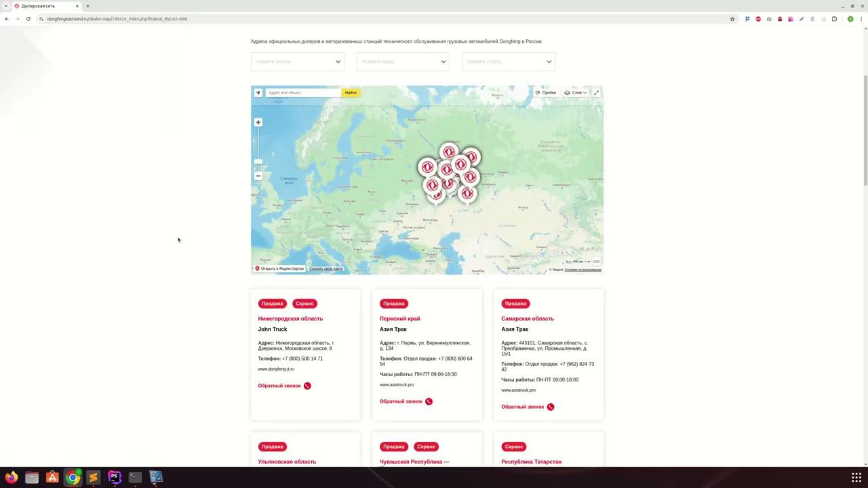868x488 pixels.
Task: Click Обратный звонок on Самарская область card
Action: (523, 407)
